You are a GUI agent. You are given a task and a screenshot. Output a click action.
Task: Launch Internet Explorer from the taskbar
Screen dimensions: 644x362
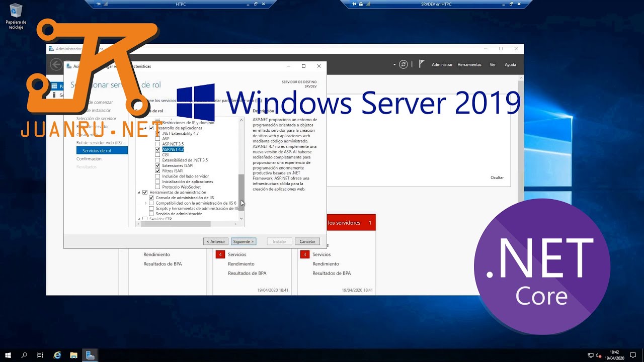57,355
